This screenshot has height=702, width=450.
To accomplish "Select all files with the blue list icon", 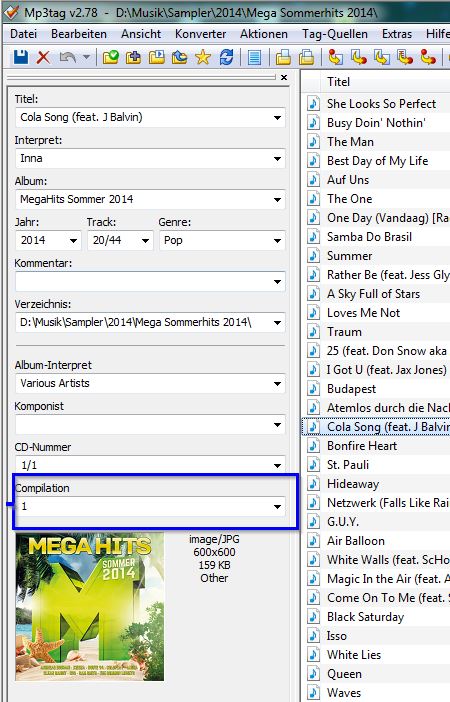I will click(x=254, y=57).
